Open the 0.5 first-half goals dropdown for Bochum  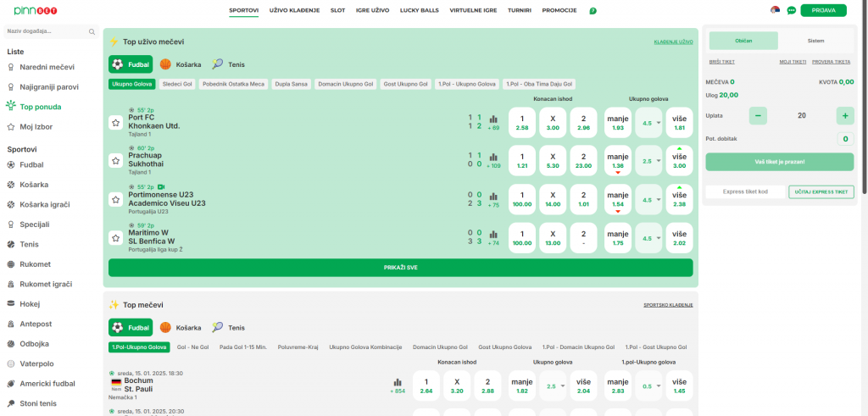pyautogui.click(x=649, y=385)
